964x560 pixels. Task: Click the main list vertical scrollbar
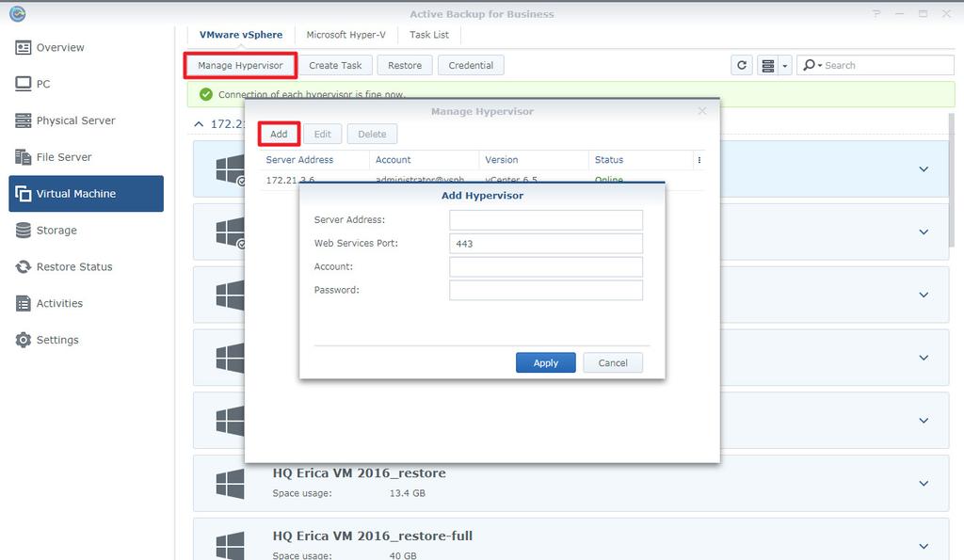click(952, 178)
